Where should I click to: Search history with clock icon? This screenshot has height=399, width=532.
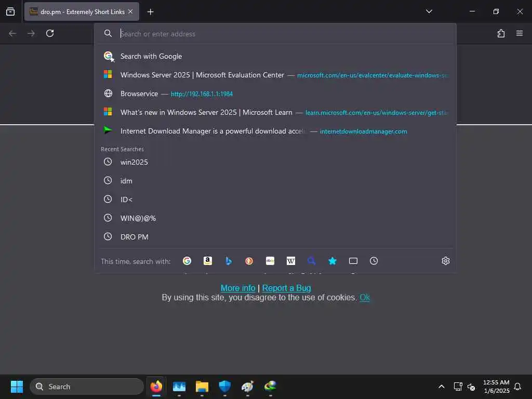coord(374,261)
